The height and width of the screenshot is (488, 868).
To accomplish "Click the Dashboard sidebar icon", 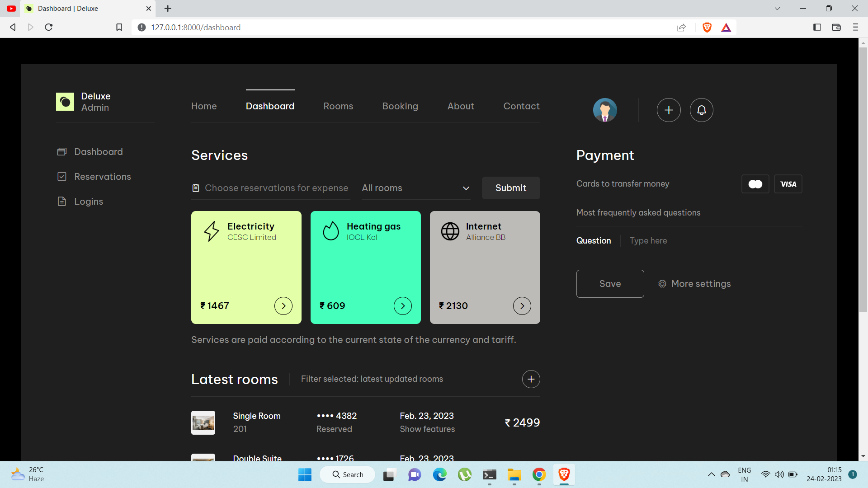I will 62,151.
